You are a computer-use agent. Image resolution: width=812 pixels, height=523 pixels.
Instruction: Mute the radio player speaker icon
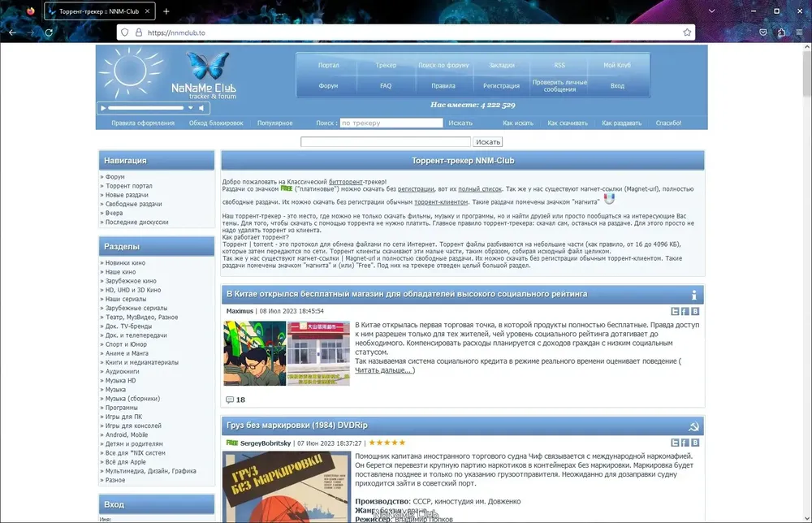point(201,108)
